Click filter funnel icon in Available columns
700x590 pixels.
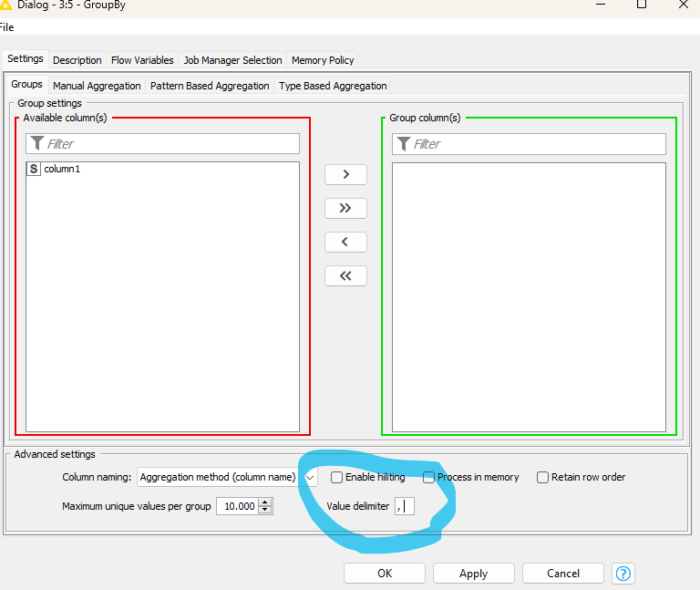click(36, 143)
